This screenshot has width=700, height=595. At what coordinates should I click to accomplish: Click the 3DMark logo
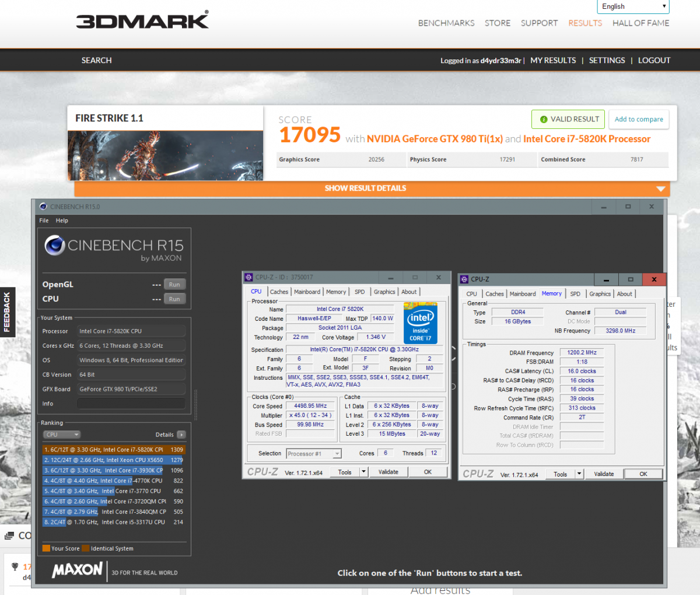tap(142, 20)
